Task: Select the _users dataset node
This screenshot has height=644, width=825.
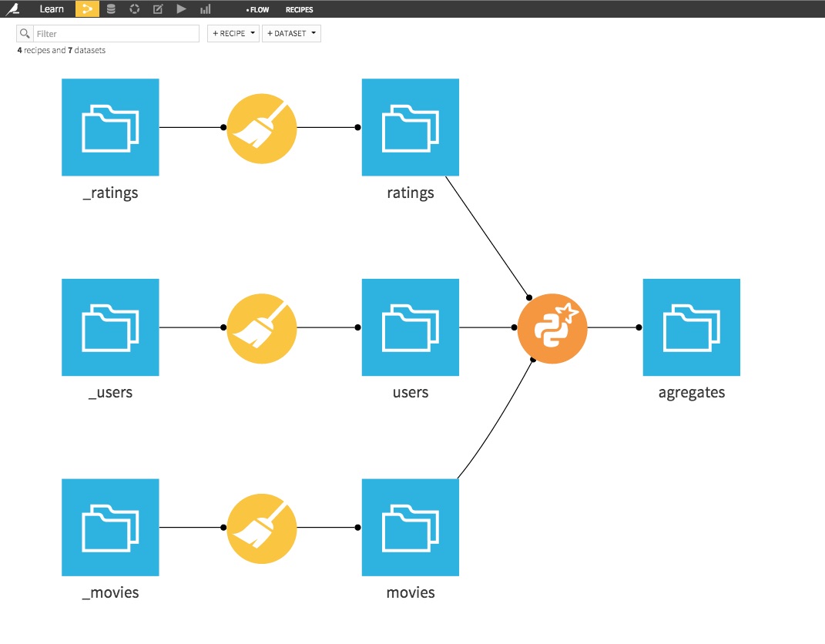Action: (110, 327)
